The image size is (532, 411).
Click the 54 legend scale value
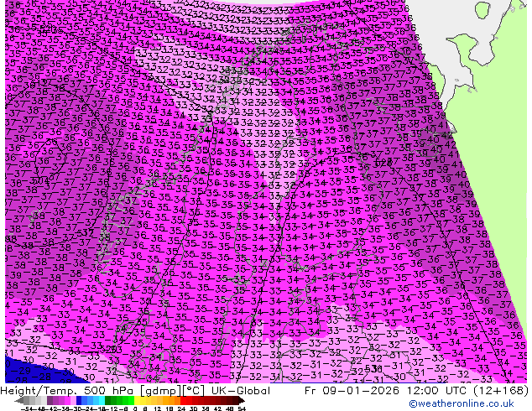tap(242, 408)
